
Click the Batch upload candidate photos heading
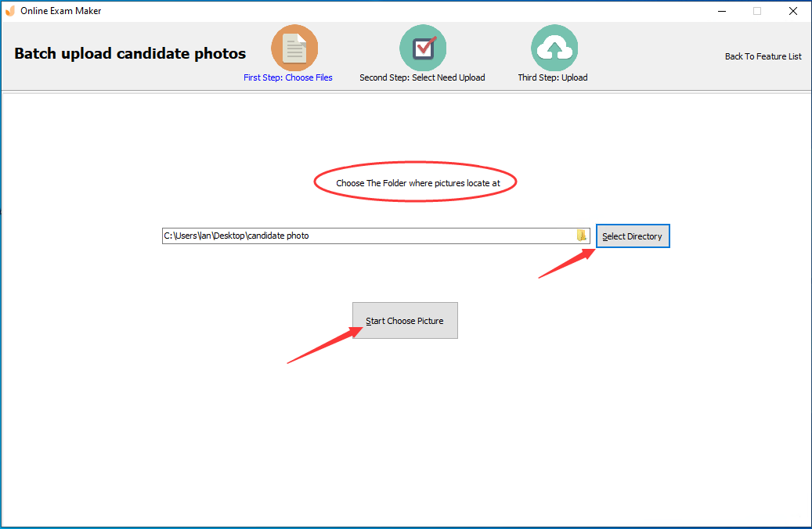(x=130, y=53)
